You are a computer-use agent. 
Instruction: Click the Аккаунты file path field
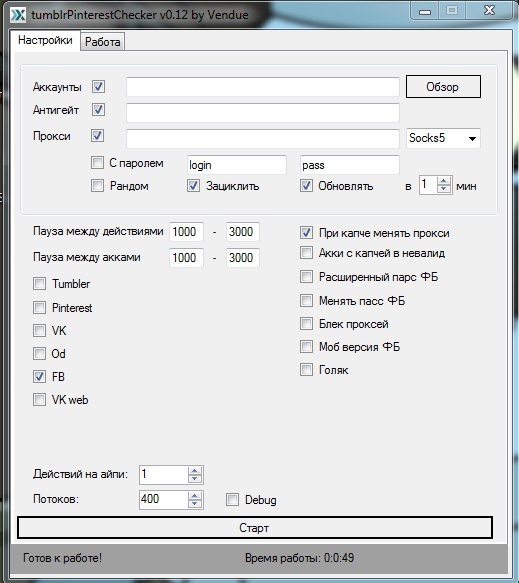(263, 87)
